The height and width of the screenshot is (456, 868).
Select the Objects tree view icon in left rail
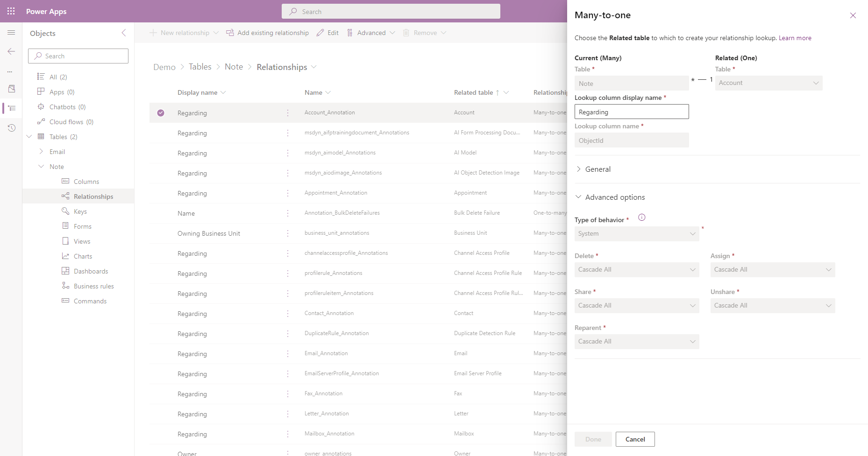[x=12, y=108]
